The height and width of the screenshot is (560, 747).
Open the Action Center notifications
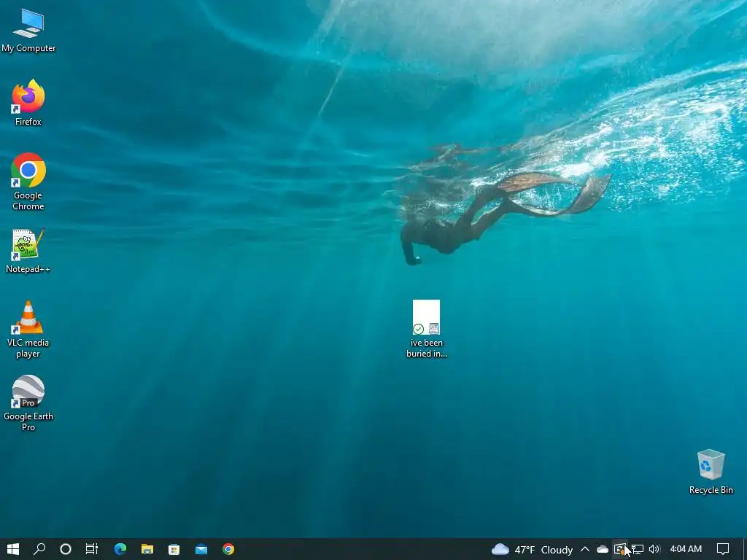tap(723, 549)
